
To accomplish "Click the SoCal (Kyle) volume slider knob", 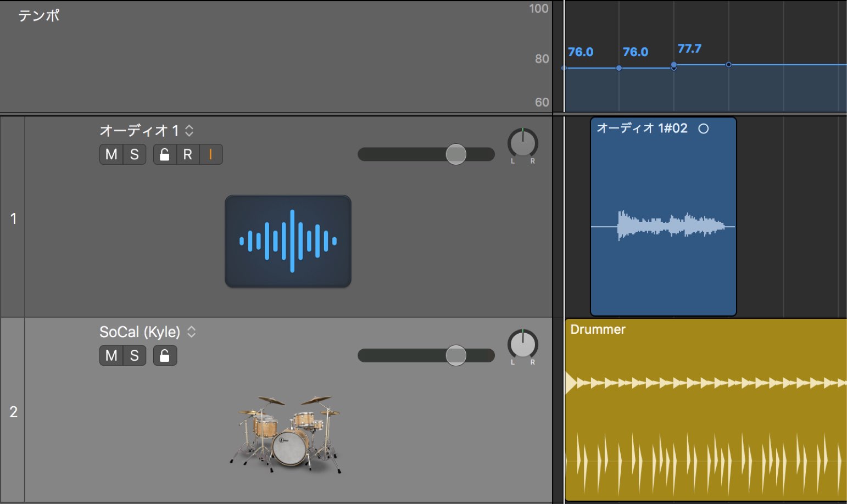I will click(456, 355).
